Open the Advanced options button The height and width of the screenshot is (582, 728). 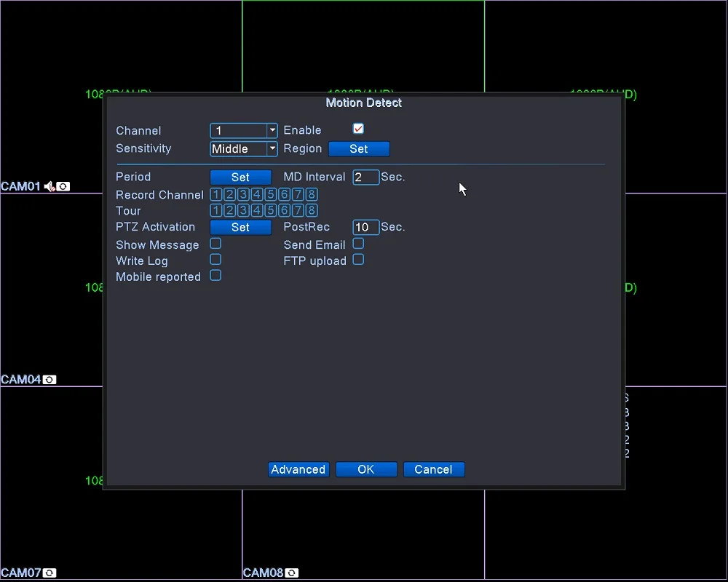pyautogui.click(x=298, y=469)
